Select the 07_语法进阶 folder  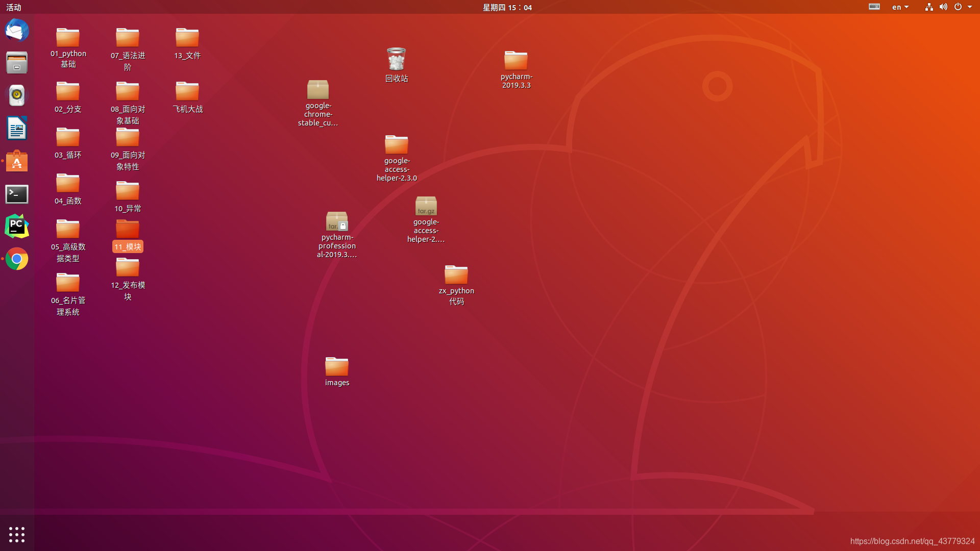point(128,49)
